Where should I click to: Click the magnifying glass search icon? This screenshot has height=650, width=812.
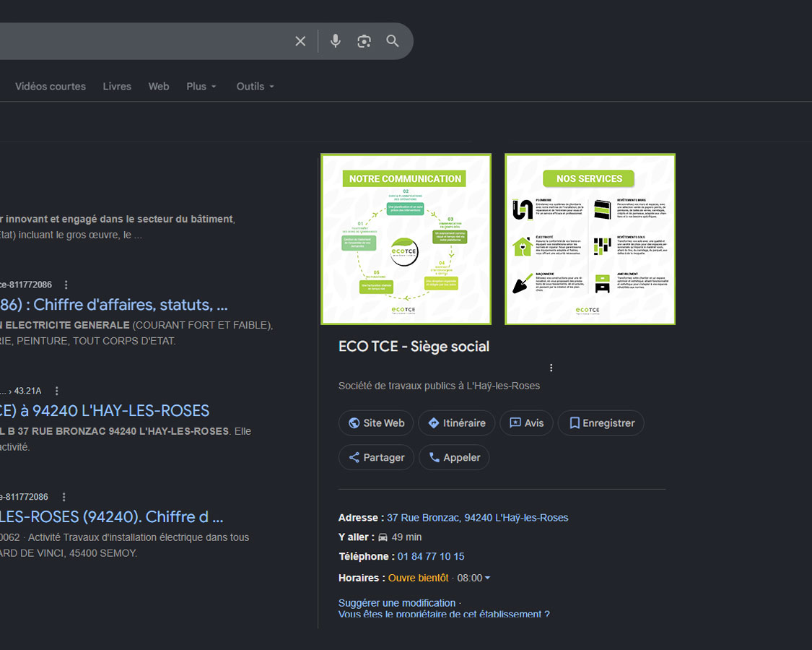pyautogui.click(x=393, y=41)
